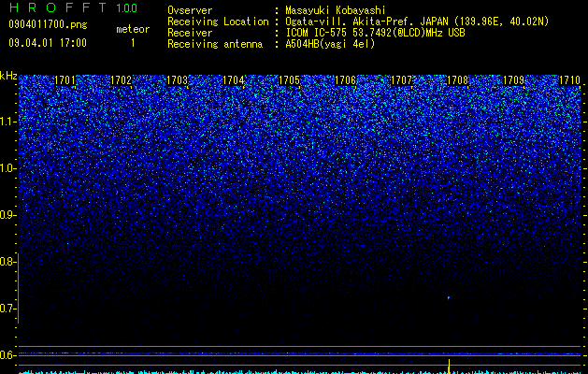Image resolution: width=588 pixels, height=374 pixels.
Task: Select the 1705 time label
Action: coord(289,80)
